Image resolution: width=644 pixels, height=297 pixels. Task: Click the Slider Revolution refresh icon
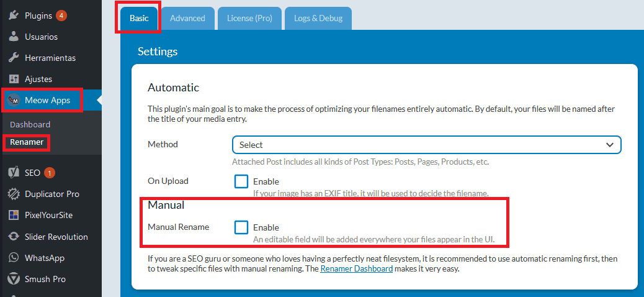coord(14,237)
